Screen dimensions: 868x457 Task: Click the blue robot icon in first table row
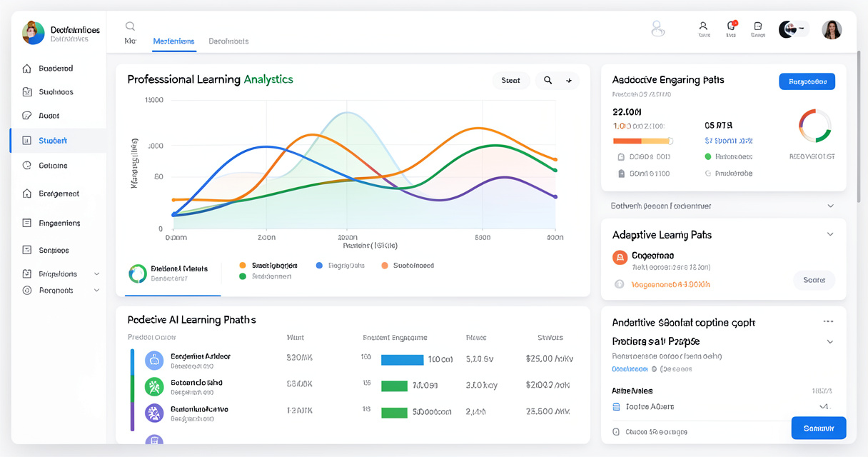point(154,361)
